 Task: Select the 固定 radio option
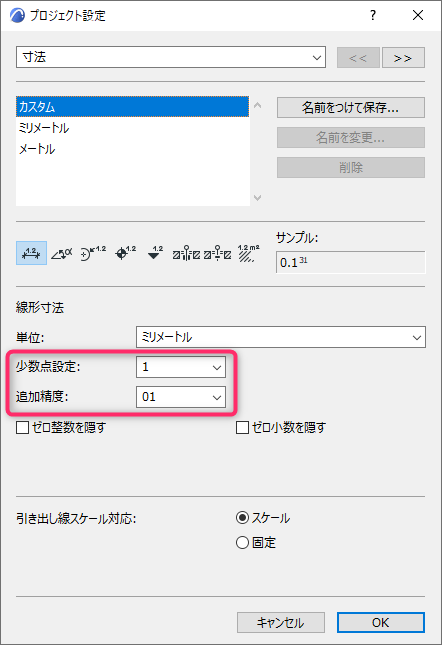pyautogui.click(x=243, y=542)
